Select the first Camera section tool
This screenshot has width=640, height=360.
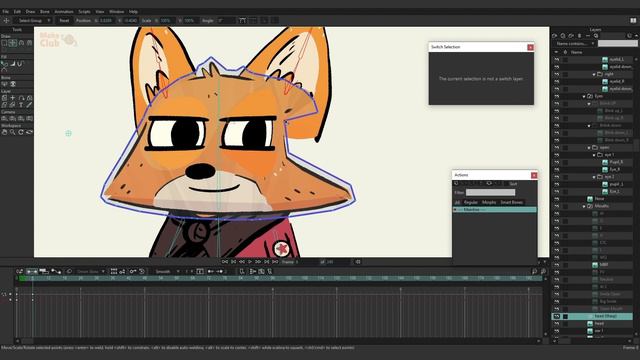[x=4, y=118]
